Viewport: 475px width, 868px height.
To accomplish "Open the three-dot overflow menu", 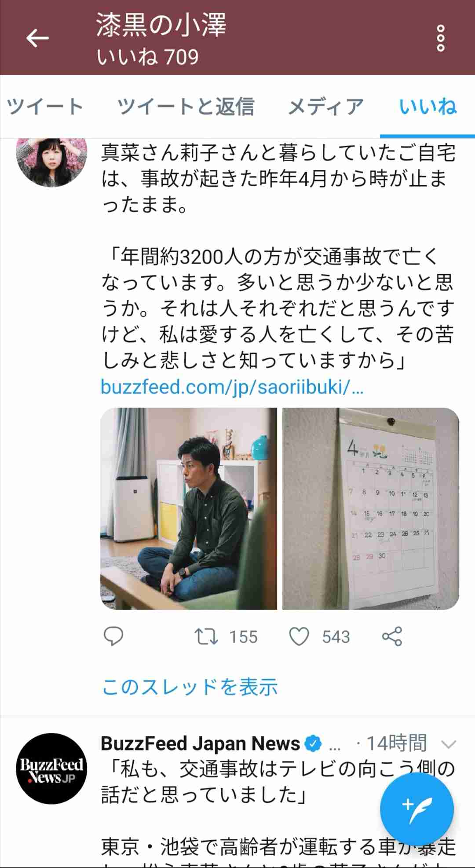I will point(440,38).
